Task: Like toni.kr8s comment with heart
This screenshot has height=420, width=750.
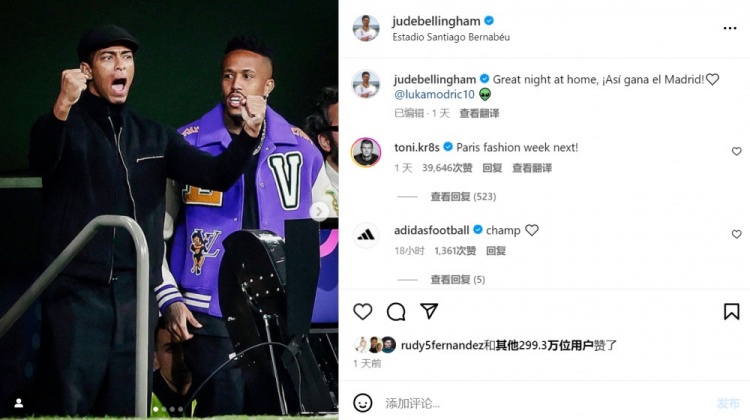Action: [737, 151]
